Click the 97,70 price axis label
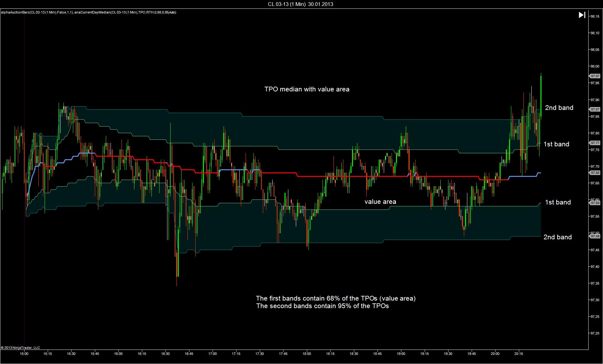Viewport: 603px width, 364px height. (595, 166)
